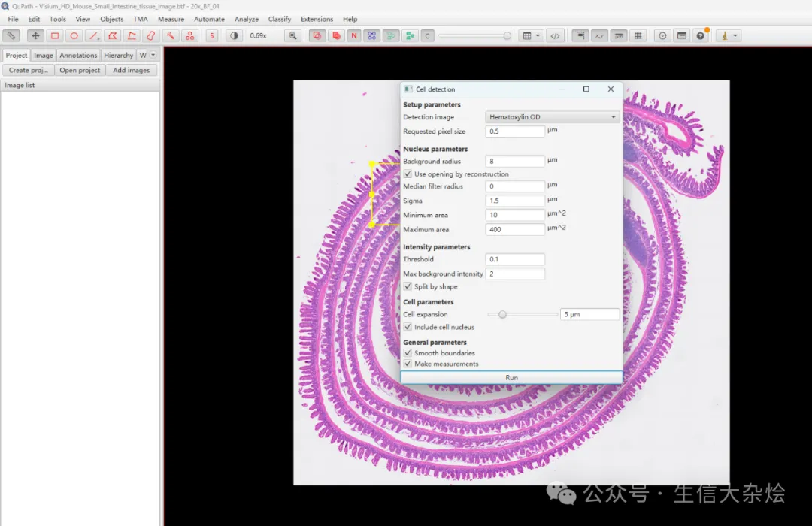Toggle the analysis pane icon in toolbar
812x526 pixels.
click(x=11, y=36)
